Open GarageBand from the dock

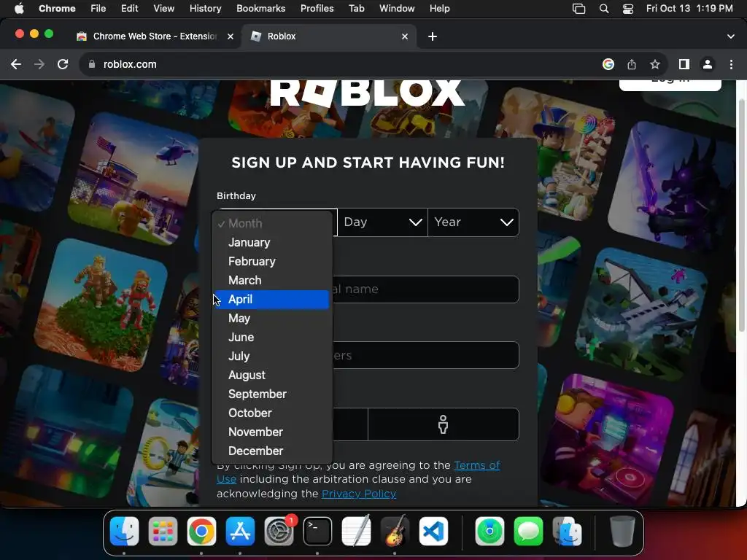(x=395, y=531)
